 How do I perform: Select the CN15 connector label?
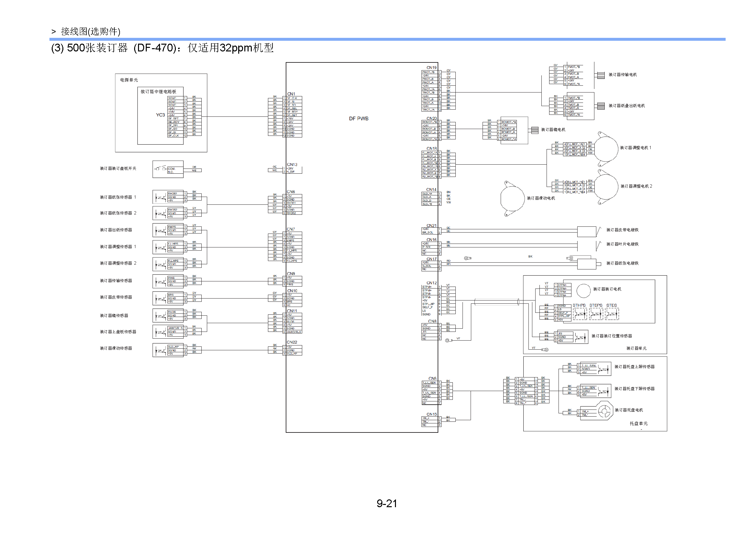coord(431,414)
